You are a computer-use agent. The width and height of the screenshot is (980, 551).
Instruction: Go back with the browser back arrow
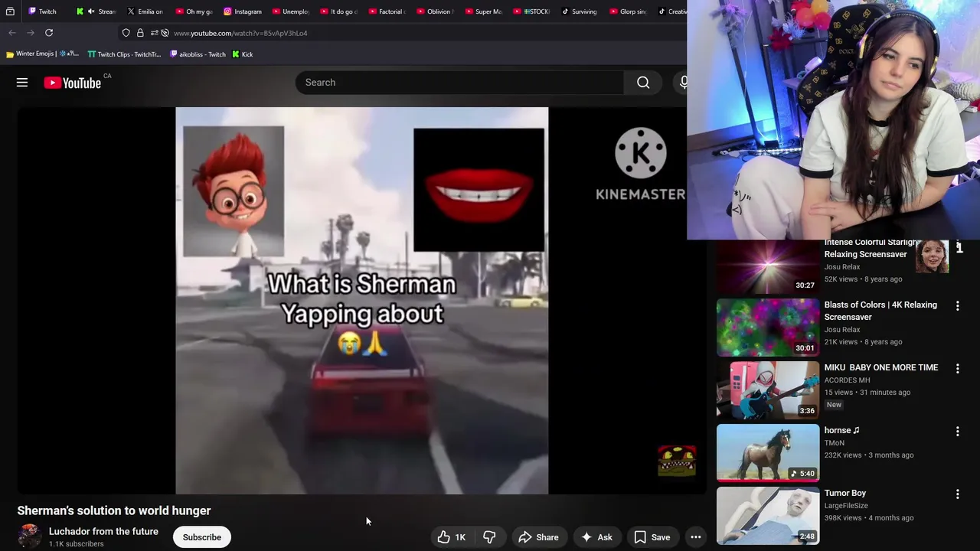click(x=12, y=33)
